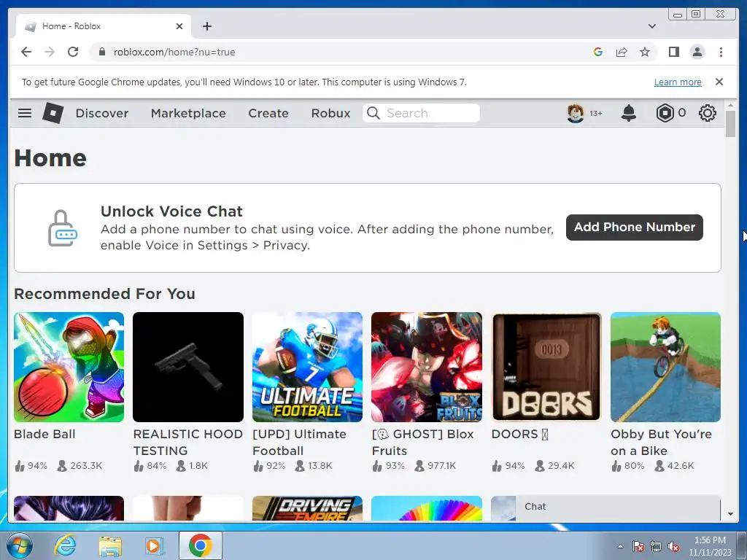Open the settings gear in Roblox header
The image size is (747, 560).
tap(707, 113)
